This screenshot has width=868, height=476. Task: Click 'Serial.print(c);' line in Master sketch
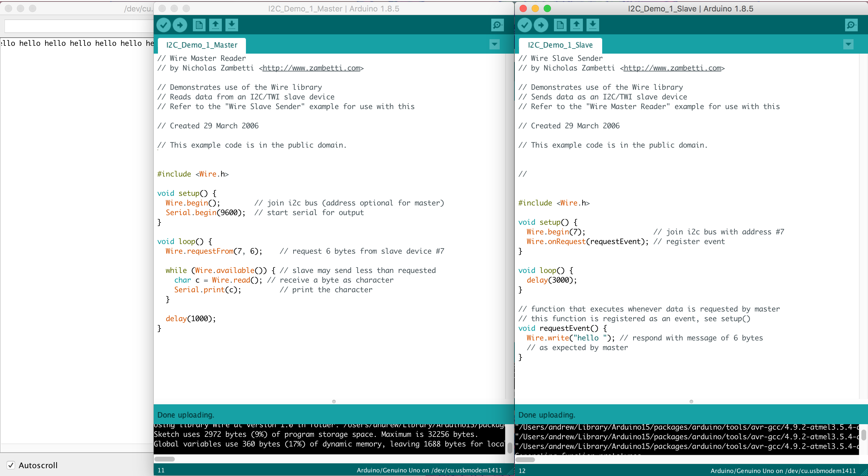[x=208, y=290]
